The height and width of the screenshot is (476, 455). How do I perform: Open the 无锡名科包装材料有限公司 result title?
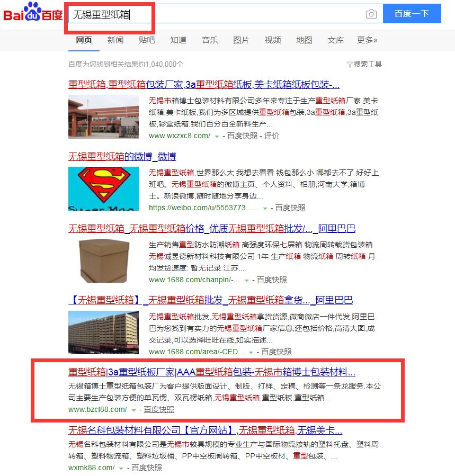[x=205, y=430]
